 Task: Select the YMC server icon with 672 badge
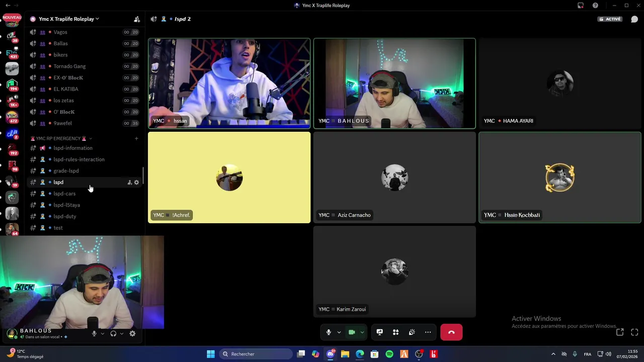coord(12,117)
